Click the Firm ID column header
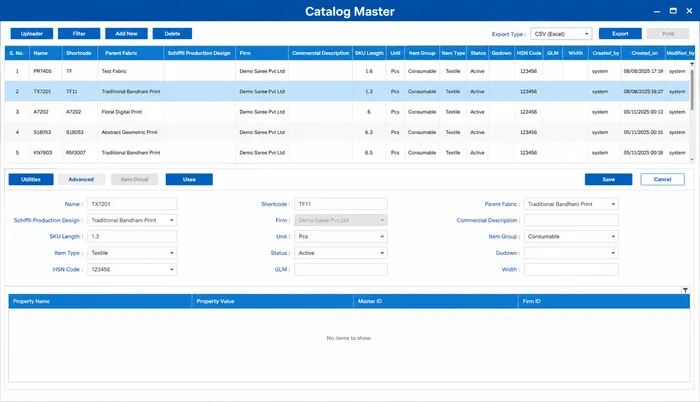Screen dimensions: 700x402 tap(604, 301)
